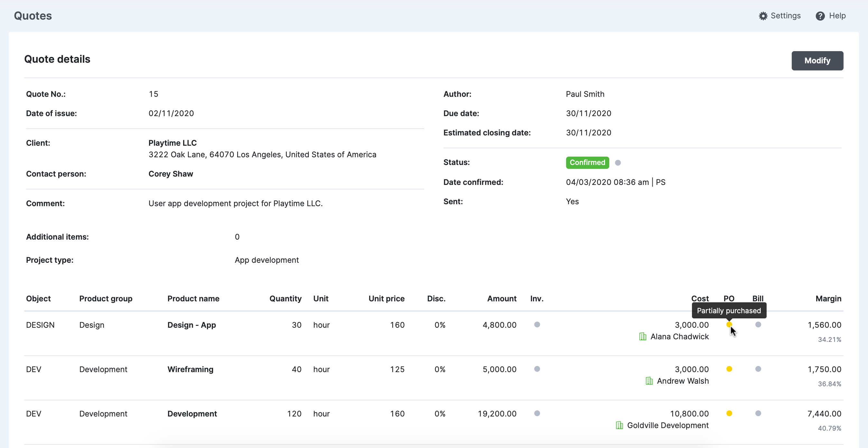Click the Settings gear icon
The image size is (868, 448).
pyautogui.click(x=763, y=16)
